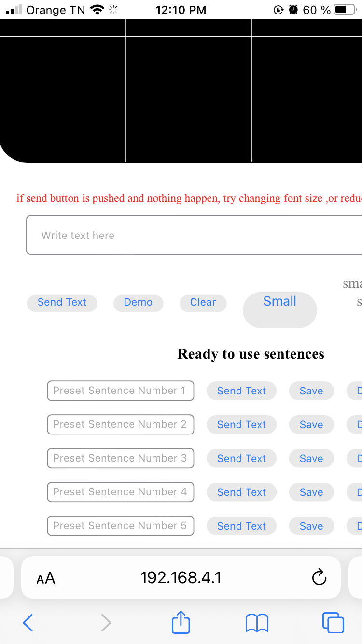The width and height of the screenshot is (362, 644).
Task: Tap the 192.168.4.1 address bar
Action: [181, 577]
